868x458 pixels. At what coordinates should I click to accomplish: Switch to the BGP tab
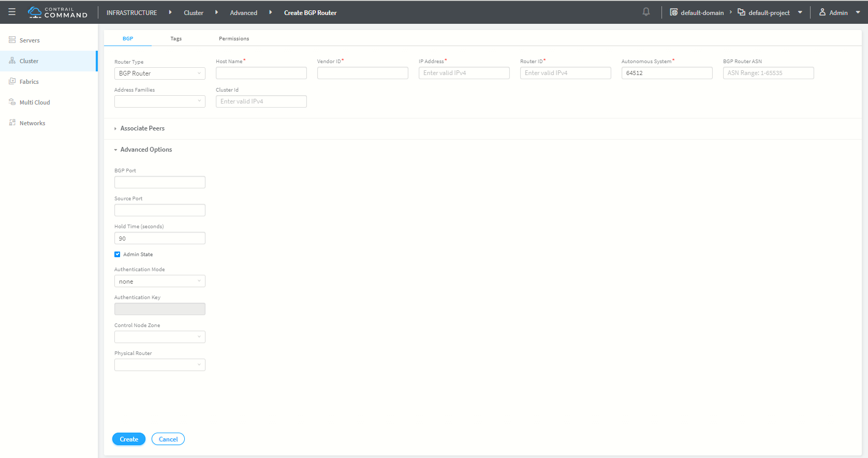pos(128,38)
